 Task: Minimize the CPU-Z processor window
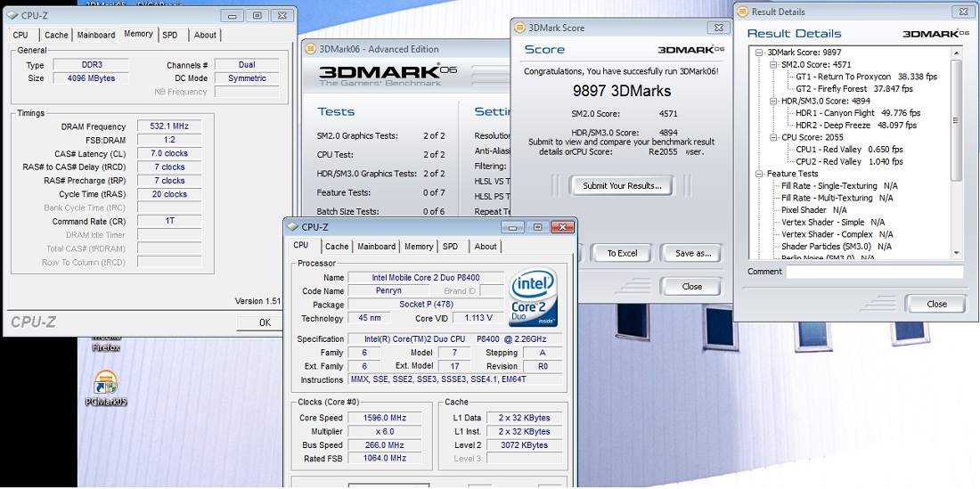coord(512,227)
